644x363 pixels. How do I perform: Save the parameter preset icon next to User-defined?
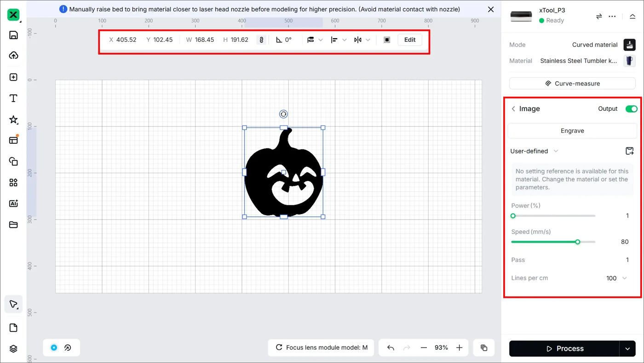pyautogui.click(x=630, y=151)
